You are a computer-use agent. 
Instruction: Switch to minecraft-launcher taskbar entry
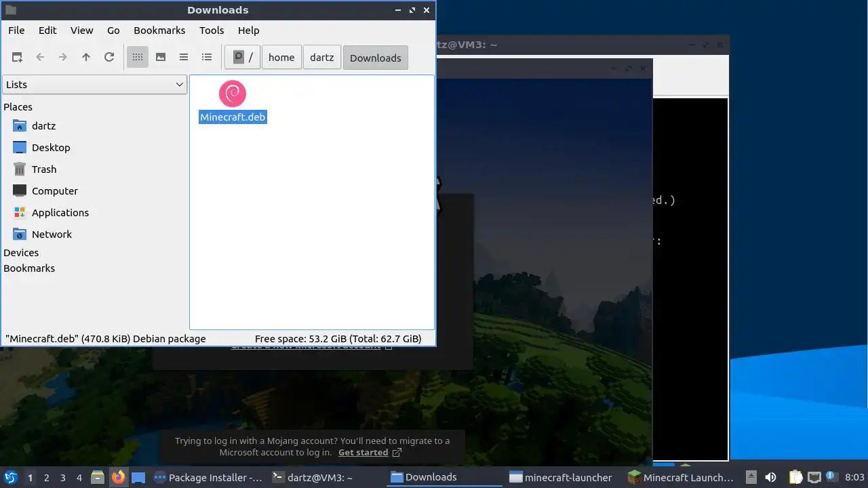pyautogui.click(x=561, y=478)
